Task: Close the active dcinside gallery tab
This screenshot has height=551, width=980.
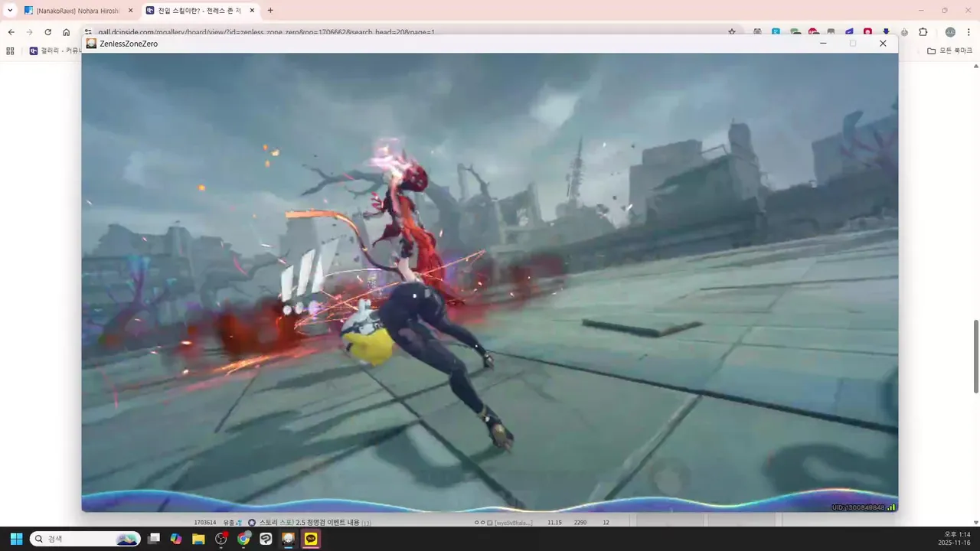Action: (x=252, y=11)
